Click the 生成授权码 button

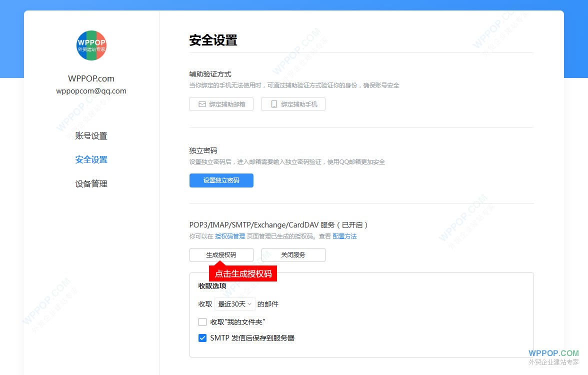[221, 254]
